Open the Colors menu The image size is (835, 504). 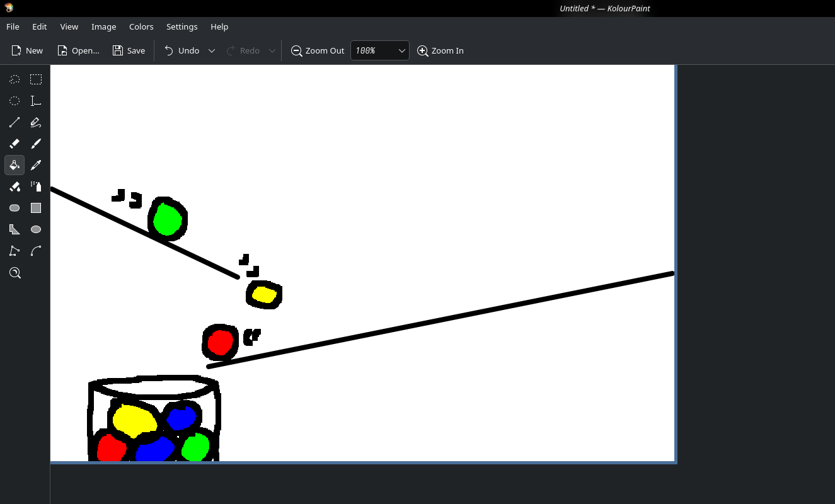coord(141,26)
